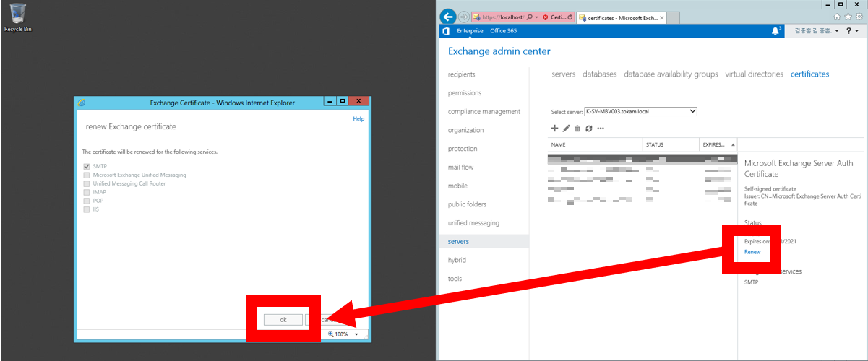Edit the selected certificate with the pencil icon
Image resolution: width=868 pixels, height=361 pixels.
point(567,128)
